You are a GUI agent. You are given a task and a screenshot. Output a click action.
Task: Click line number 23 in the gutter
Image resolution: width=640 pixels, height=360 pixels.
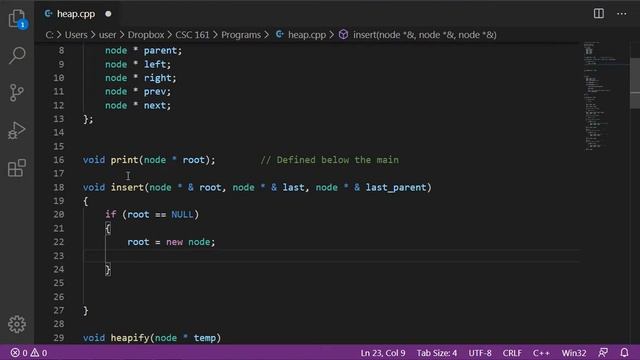coord(59,256)
